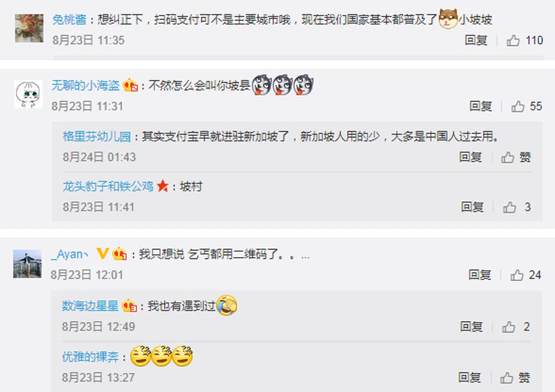
Task: Like 数海边星星's reply with 2 likes
Action: tap(508, 327)
